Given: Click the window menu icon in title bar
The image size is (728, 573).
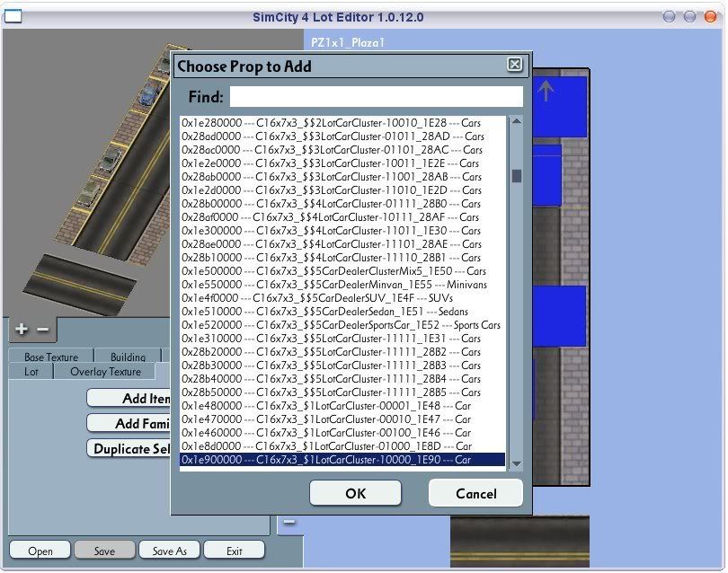Looking at the screenshot, I should click(13, 16).
